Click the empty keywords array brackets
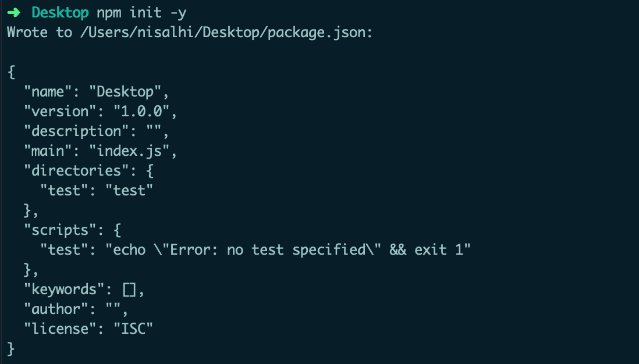Screen dimensions: 639x364 coord(129,289)
